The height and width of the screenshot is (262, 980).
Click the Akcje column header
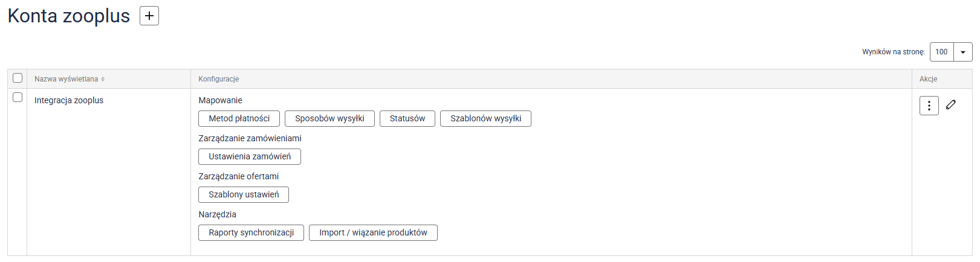[x=928, y=79]
